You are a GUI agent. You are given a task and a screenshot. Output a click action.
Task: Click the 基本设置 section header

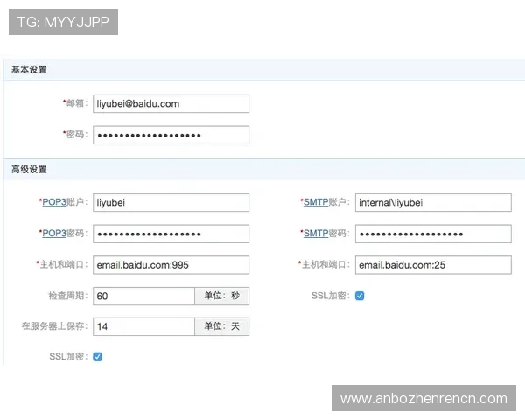tap(30, 69)
